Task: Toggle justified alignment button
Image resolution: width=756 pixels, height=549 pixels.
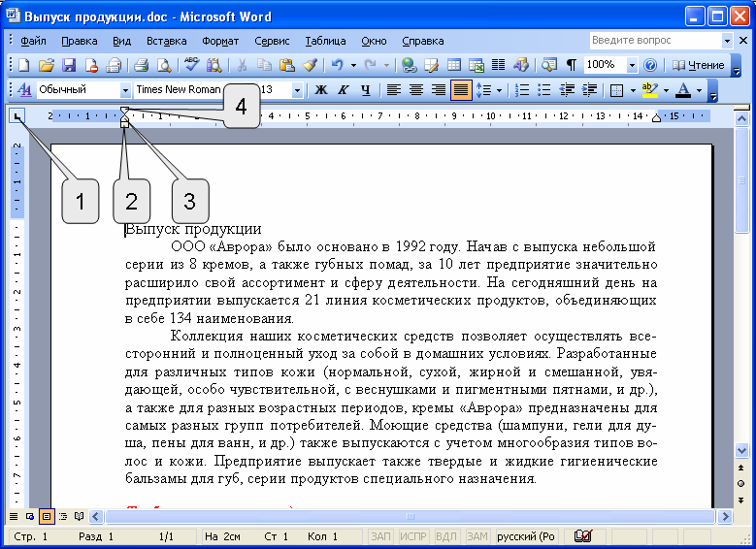Action: (461, 89)
